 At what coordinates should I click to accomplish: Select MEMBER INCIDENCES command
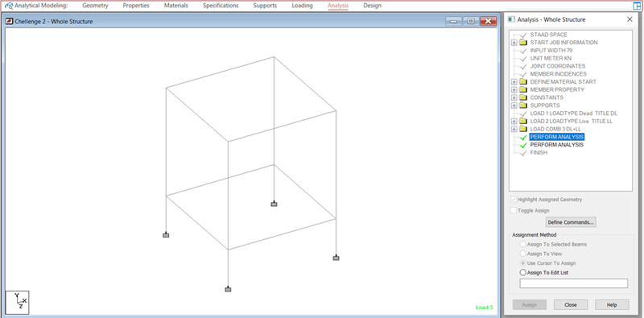[558, 74]
